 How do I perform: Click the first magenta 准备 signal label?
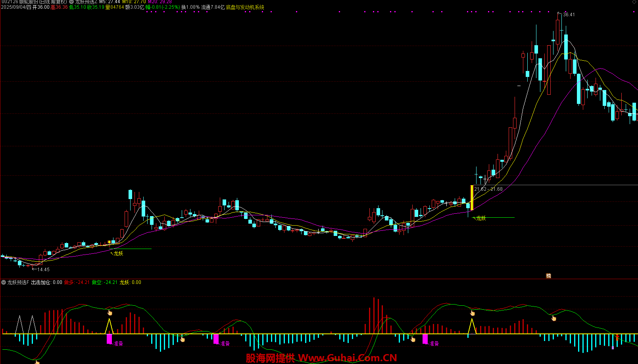coord(118,343)
